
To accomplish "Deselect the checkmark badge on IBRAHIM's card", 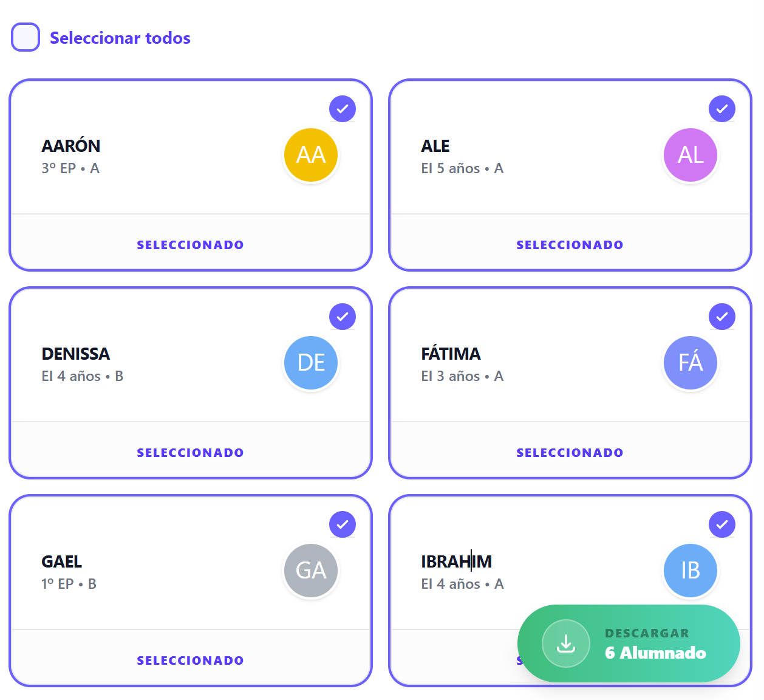I will point(722,524).
